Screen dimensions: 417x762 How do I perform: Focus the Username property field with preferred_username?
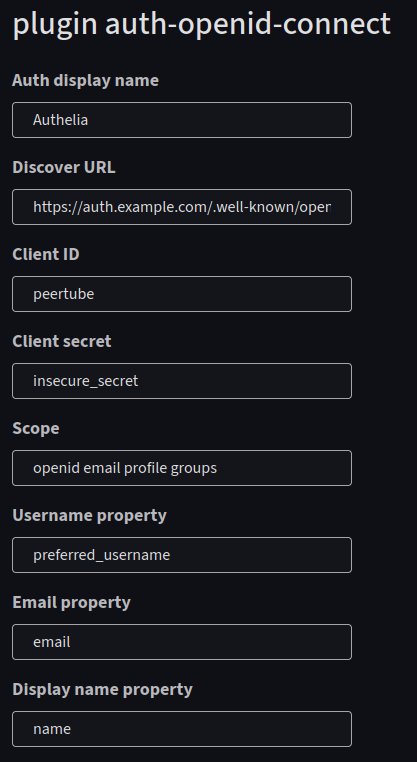(x=182, y=555)
